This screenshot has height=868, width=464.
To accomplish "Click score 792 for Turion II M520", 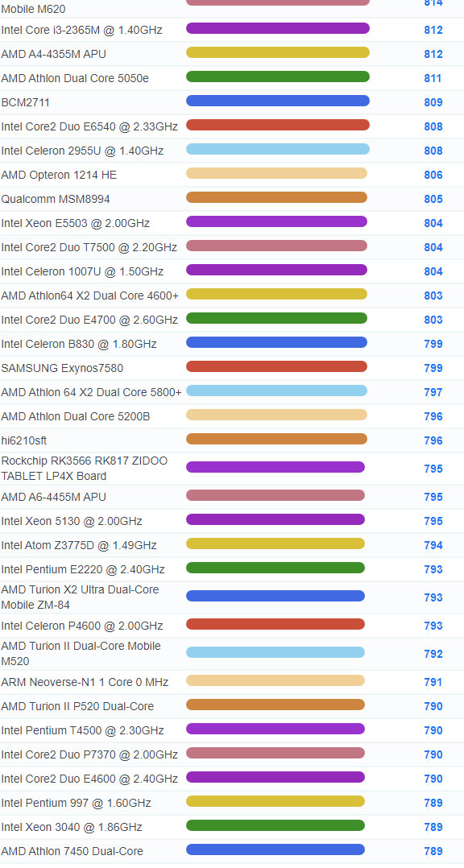I will coord(433,655).
